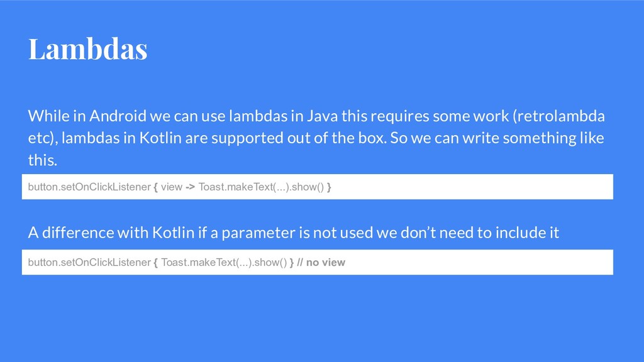Click the '// no view' comment
The image size is (644, 362).
(321, 263)
